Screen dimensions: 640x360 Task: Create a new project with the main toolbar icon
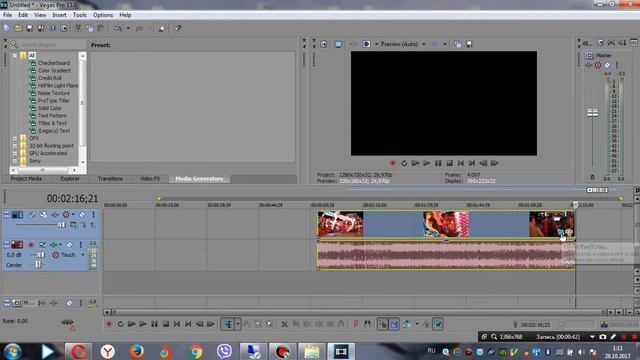(x=7, y=28)
